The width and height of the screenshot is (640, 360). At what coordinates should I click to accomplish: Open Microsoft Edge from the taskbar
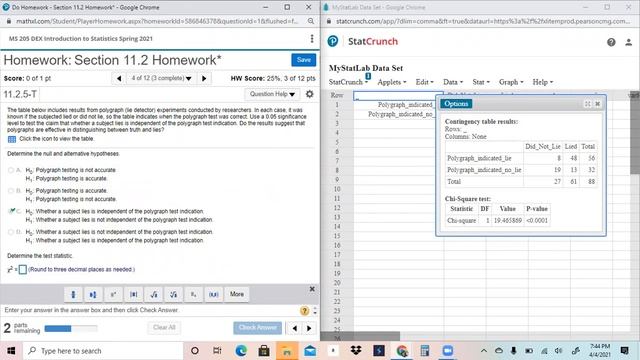pos(241,351)
